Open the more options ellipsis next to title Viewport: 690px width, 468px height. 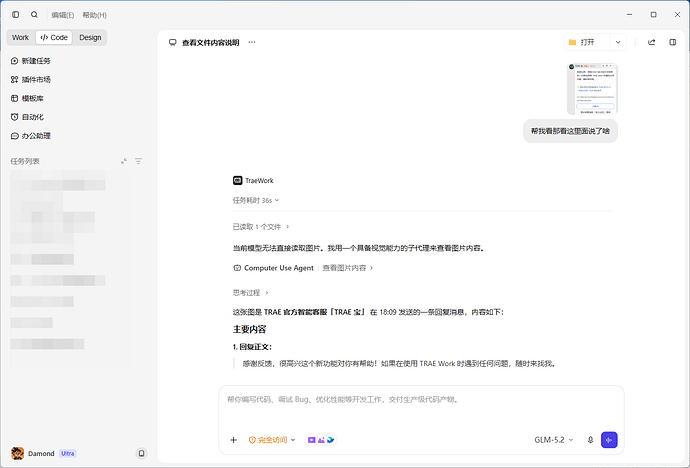pos(252,42)
